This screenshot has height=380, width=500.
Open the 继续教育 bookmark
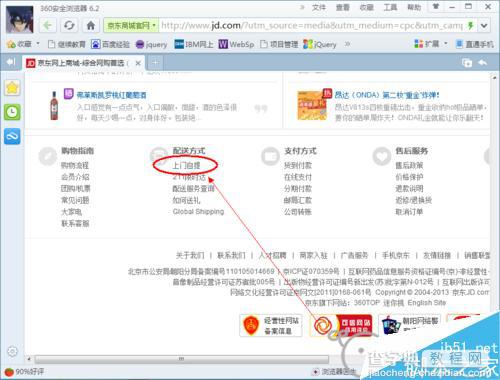(67, 44)
